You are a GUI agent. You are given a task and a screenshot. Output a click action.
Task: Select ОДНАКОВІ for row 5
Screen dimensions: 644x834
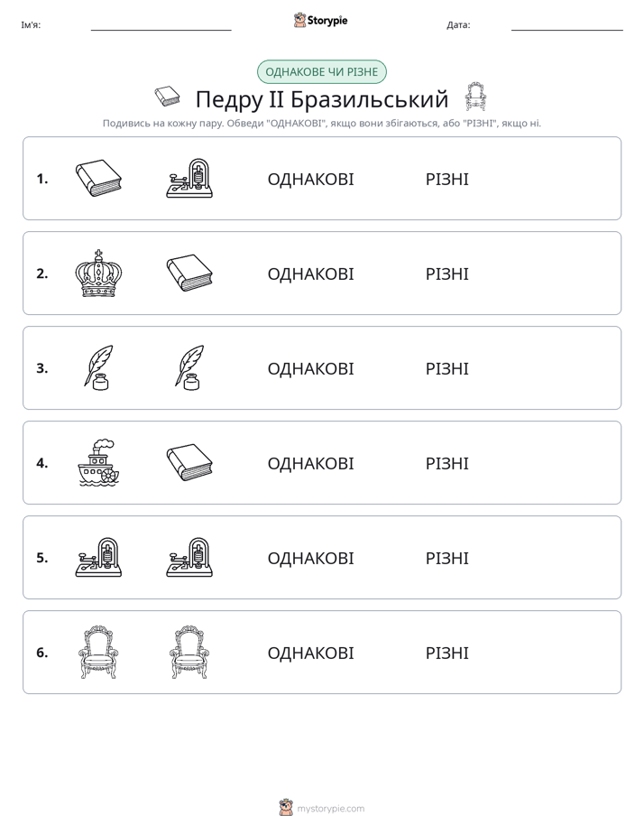[310, 559]
